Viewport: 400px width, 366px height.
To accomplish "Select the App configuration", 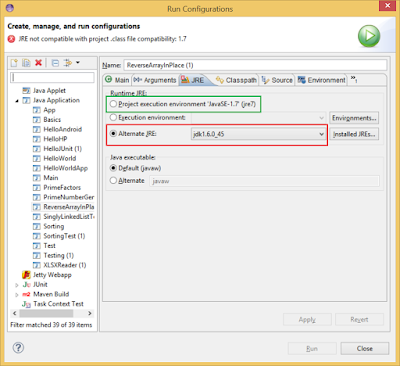I will click(x=49, y=110).
